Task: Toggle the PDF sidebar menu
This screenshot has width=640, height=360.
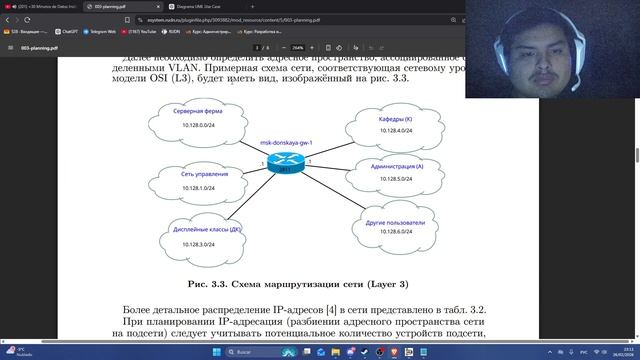Action: tap(11, 48)
